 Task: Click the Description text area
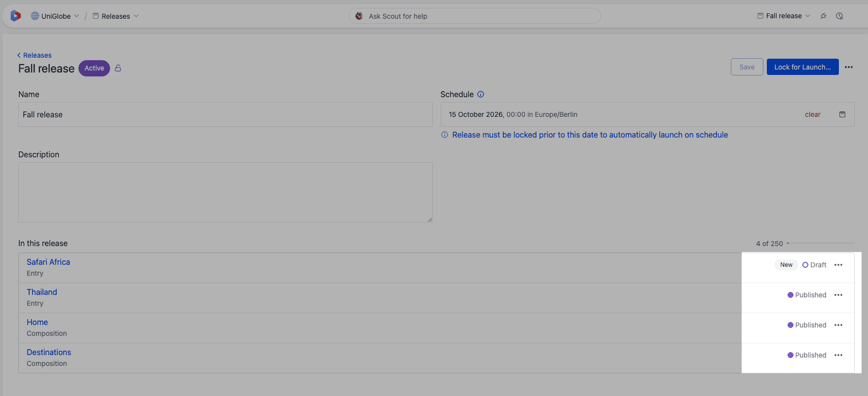click(226, 192)
